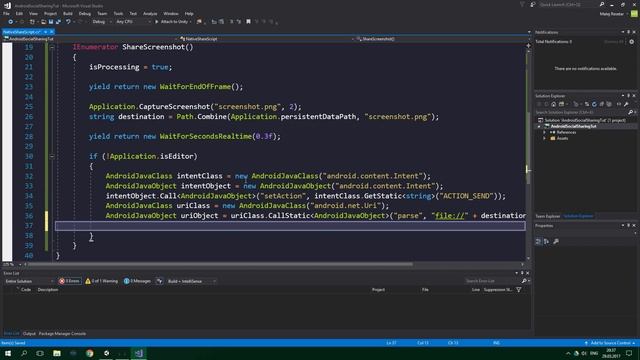The height and width of the screenshot is (360, 640).
Task: Click the Chrome taskbar icon
Action: pos(89,353)
